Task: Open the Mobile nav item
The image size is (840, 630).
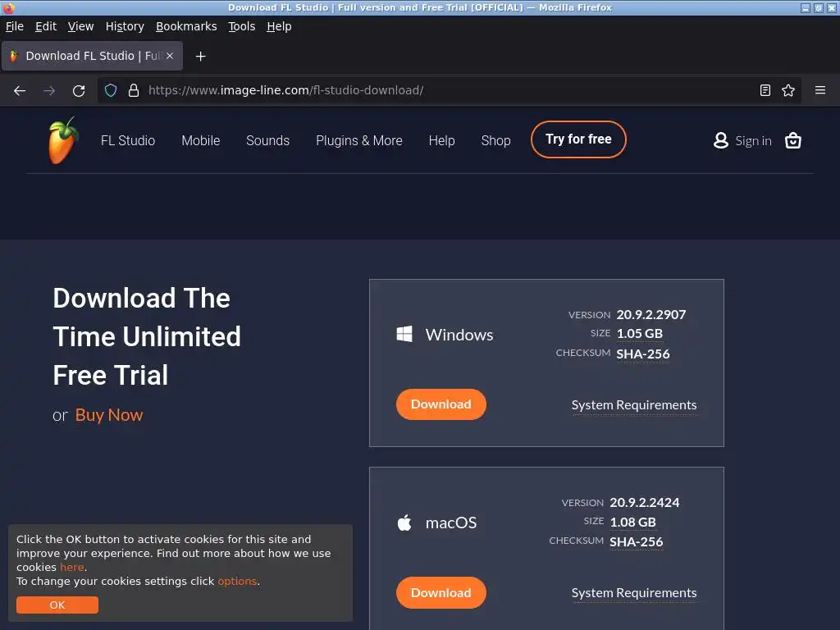Action: pyautogui.click(x=201, y=140)
